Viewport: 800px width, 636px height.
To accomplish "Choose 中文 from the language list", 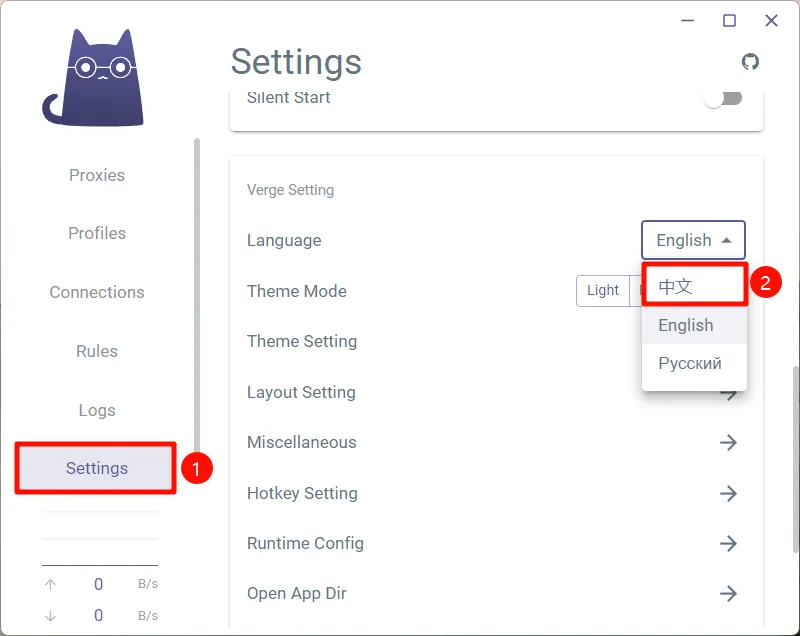I will tap(694, 286).
